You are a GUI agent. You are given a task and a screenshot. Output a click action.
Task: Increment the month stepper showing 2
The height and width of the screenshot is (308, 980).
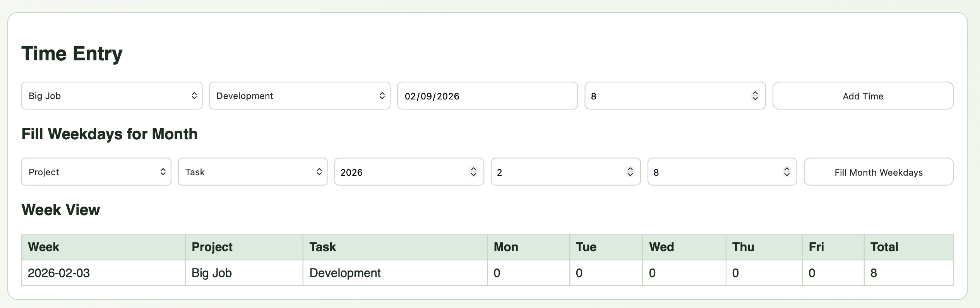pyautogui.click(x=630, y=169)
